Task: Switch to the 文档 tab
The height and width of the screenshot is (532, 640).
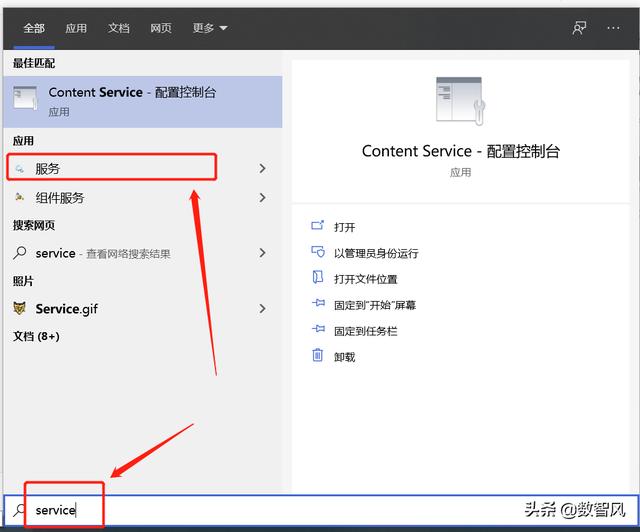Action: coord(119,28)
